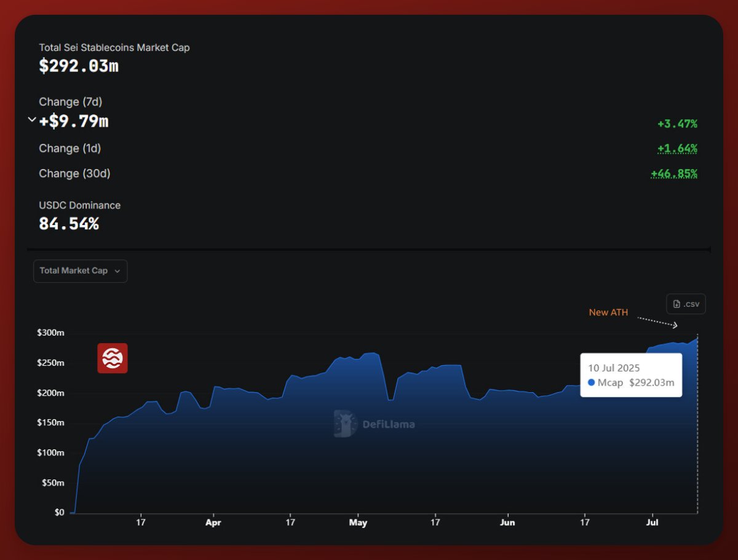Viewport: 738px width, 560px height.
Task: Select the +3.47% change value
Action: 677,124
